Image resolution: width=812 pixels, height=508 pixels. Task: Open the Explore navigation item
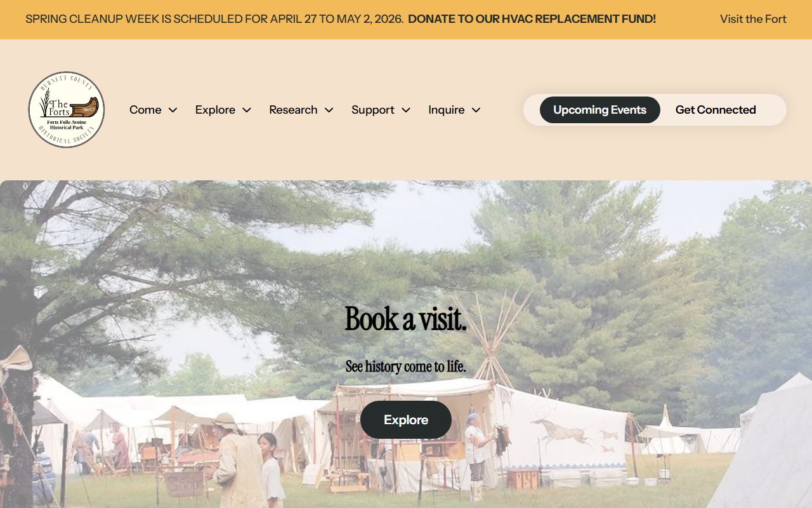[x=215, y=110]
